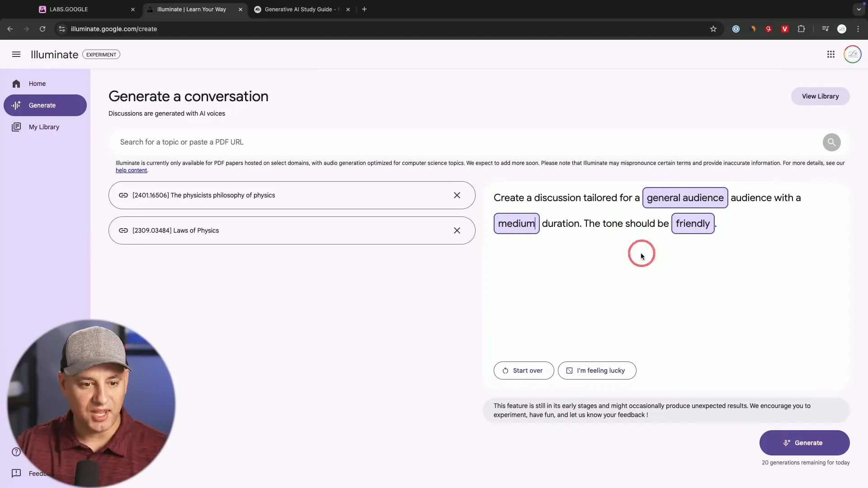Open the medium duration dropdown chip
Image resolution: width=868 pixels, height=488 pixels.
point(516,224)
